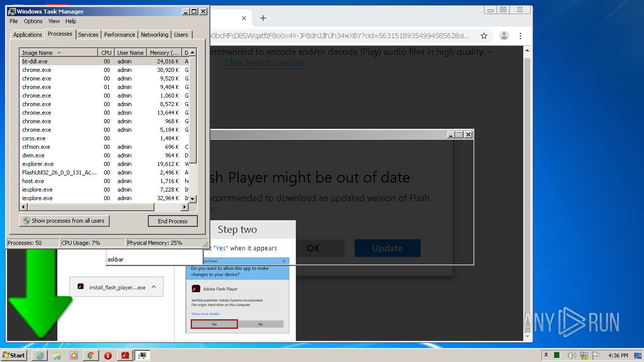644x362 pixels.
Task: Switch to the Performance tab
Action: pos(119,35)
